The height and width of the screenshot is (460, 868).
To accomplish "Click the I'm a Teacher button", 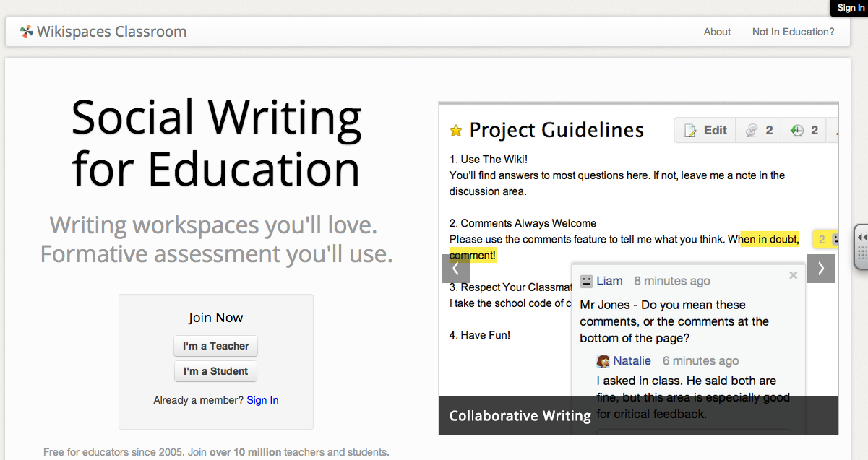I will (x=215, y=346).
